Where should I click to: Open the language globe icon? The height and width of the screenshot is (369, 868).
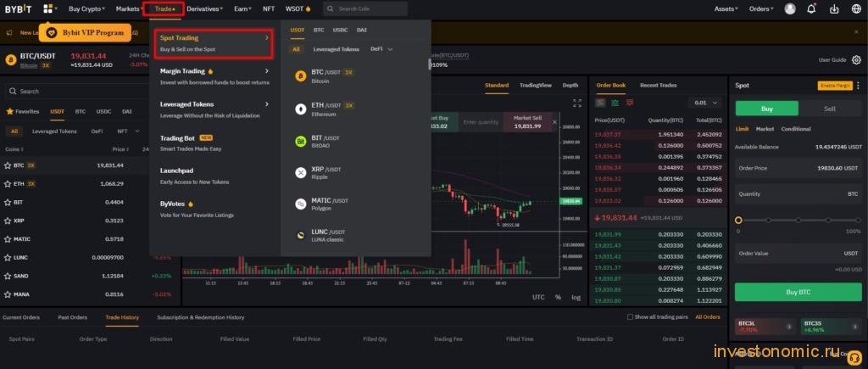click(x=856, y=8)
